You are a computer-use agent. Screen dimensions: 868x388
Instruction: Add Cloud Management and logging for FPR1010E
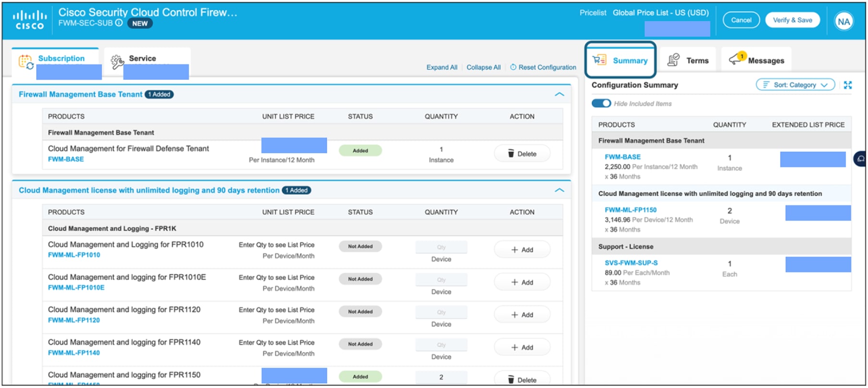pyautogui.click(x=522, y=283)
